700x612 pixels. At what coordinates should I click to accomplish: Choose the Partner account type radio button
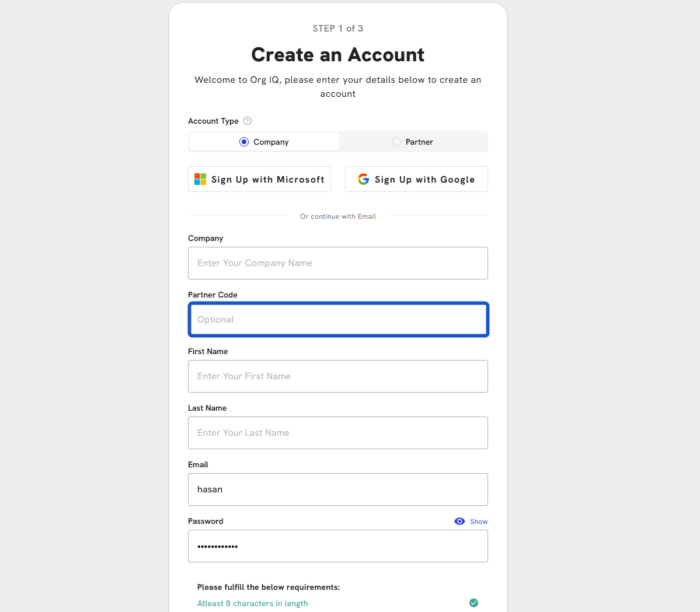point(396,142)
